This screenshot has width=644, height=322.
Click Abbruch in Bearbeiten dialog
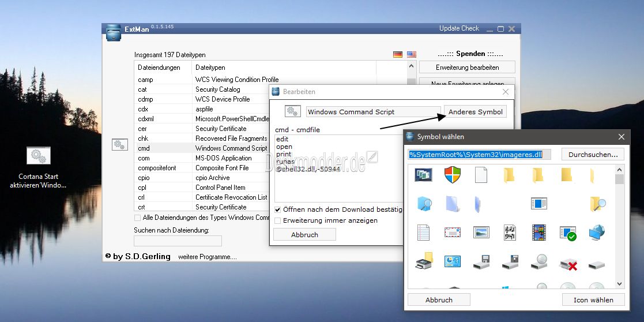pyautogui.click(x=304, y=234)
